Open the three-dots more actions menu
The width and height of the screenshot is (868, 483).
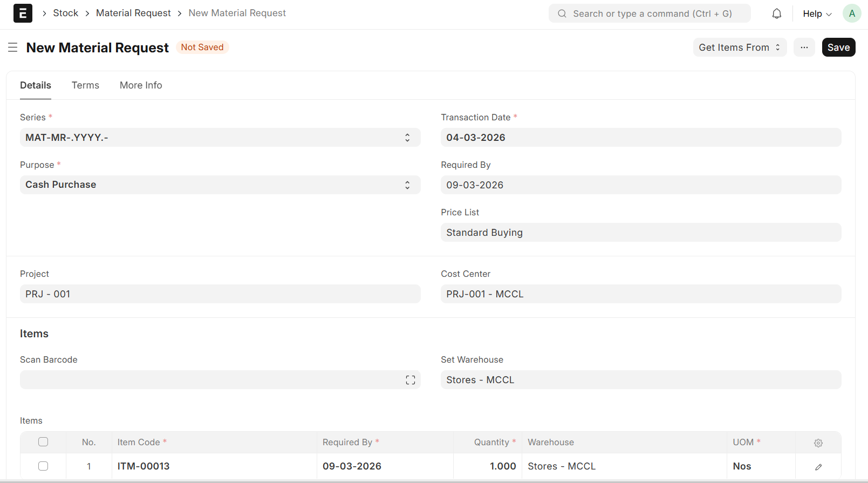(x=804, y=47)
